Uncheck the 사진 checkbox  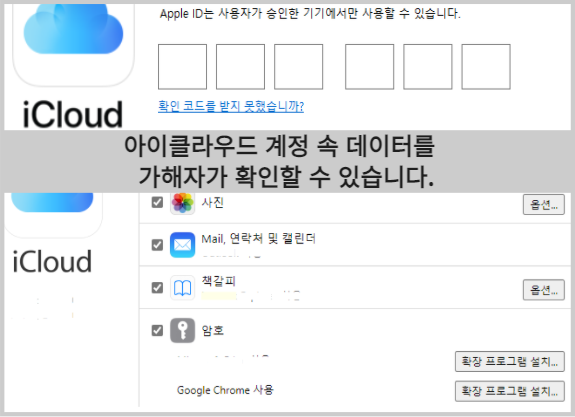pos(157,202)
